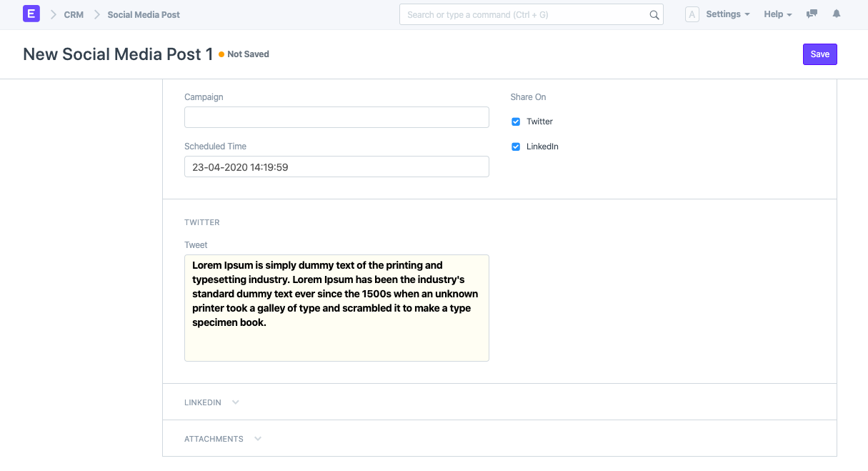Expand the Attachments section chevron
The height and width of the screenshot is (471, 868).
point(258,439)
